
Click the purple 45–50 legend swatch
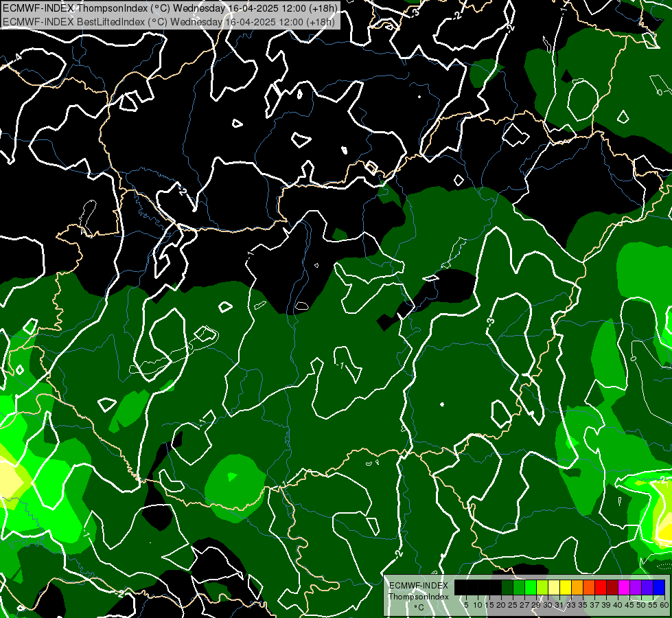636,587
